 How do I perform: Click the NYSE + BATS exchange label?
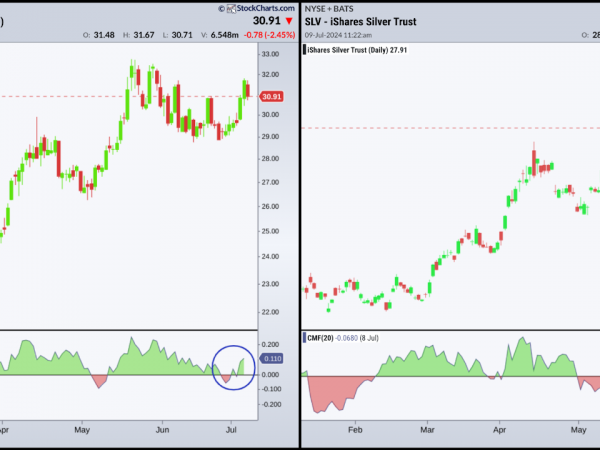[329, 9]
